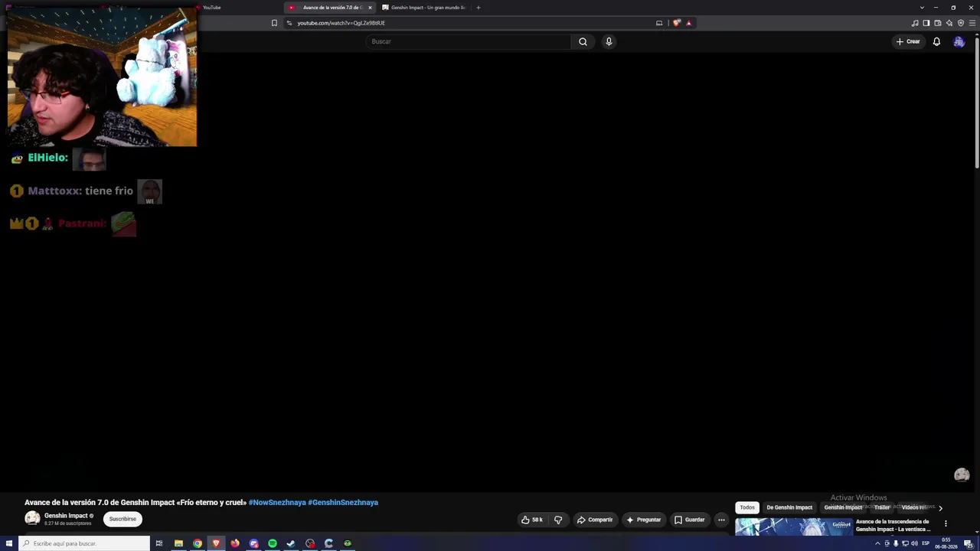
Task: Click the Brave VPN shield icon
Action: (961, 23)
